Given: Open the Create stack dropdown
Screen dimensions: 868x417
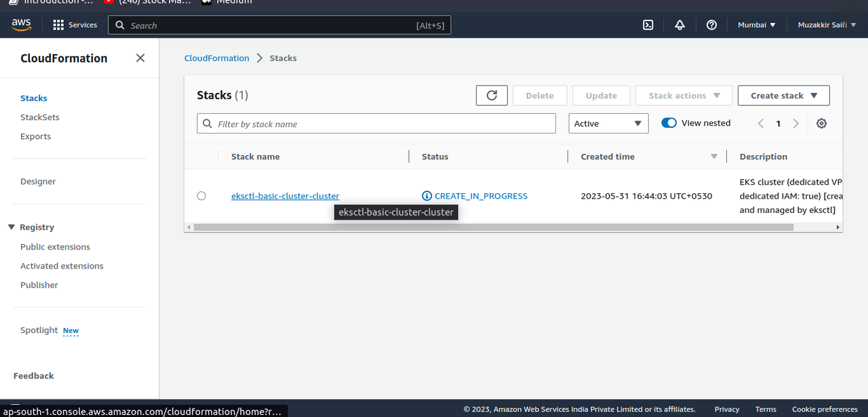Looking at the screenshot, I should click(x=783, y=96).
